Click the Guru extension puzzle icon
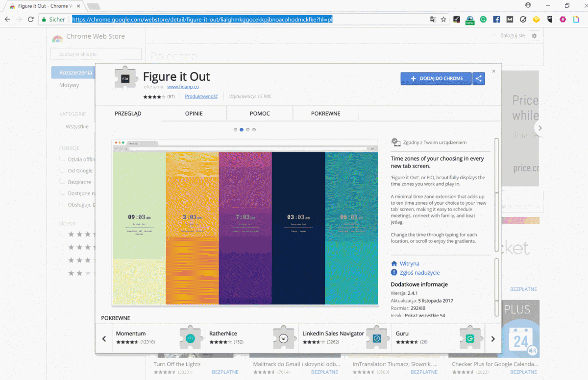 pyautogui.click(x=470, y=338)
